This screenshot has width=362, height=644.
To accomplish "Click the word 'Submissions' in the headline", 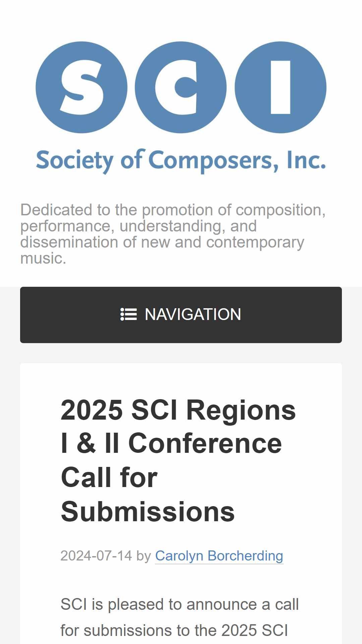I will click(x=148, y=512).
